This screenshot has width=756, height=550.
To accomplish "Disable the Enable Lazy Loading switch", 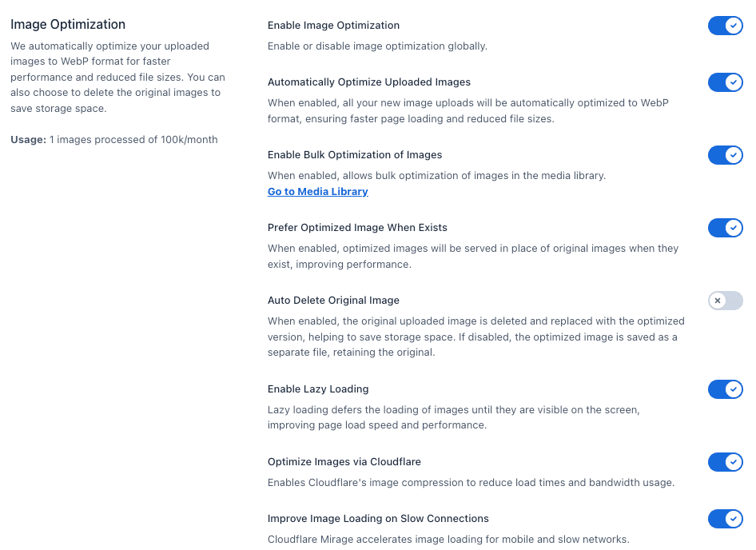I will click(x=725, y=389).
